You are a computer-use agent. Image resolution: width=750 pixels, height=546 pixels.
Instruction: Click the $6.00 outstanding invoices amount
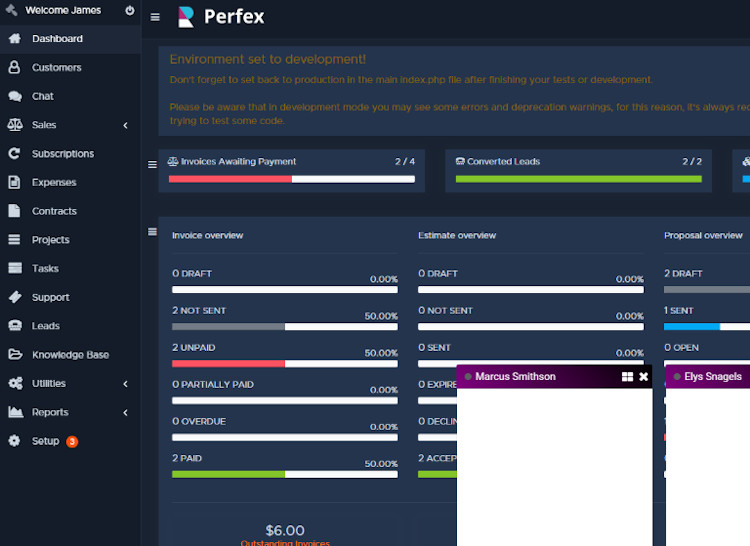285,530
